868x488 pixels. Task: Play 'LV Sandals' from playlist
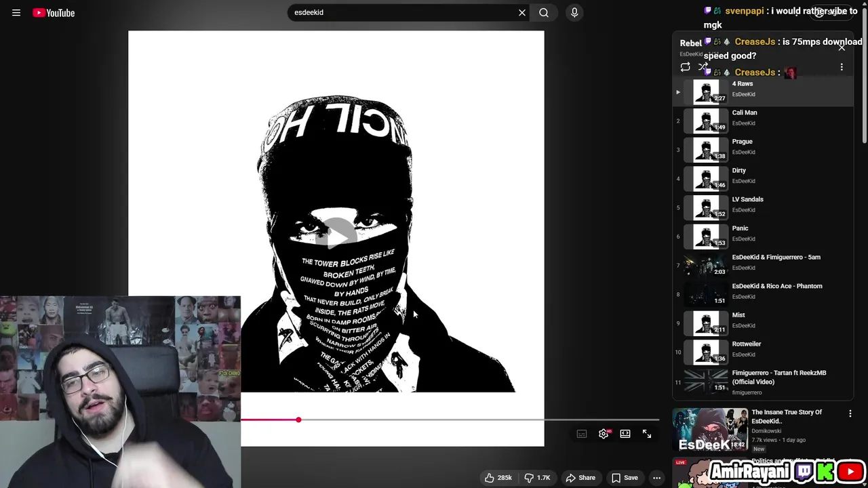[x=763, y=207]
